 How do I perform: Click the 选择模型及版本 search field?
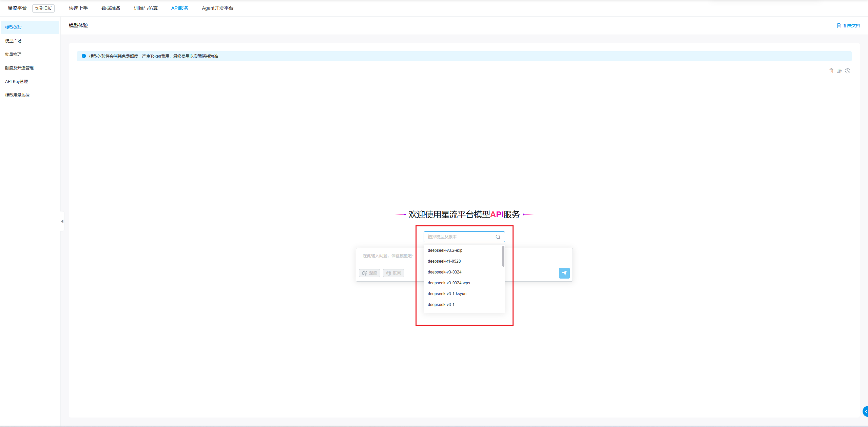pos(460,237)
